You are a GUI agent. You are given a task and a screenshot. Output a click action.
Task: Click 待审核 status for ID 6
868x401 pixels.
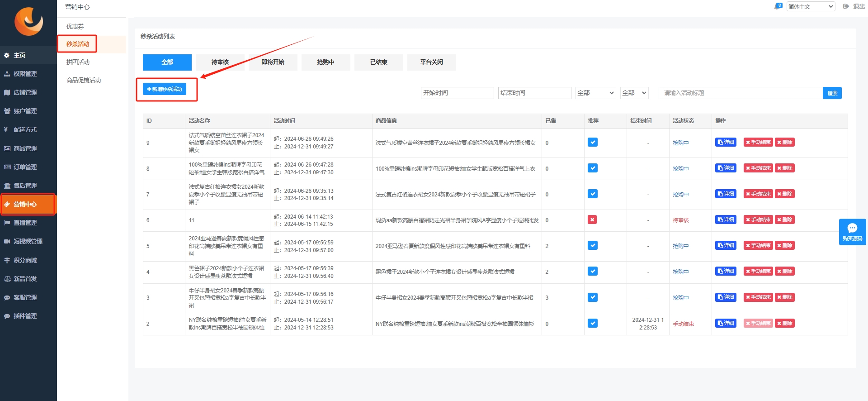[681, 220]
